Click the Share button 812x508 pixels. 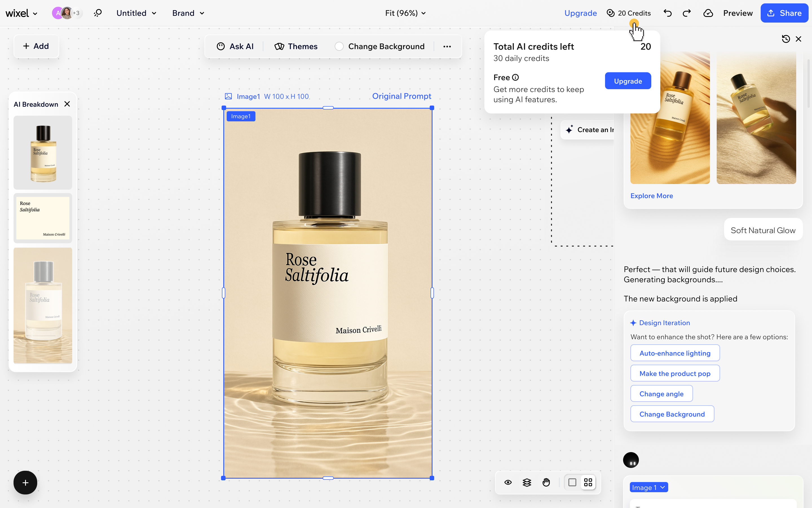[x=784, y=13]
